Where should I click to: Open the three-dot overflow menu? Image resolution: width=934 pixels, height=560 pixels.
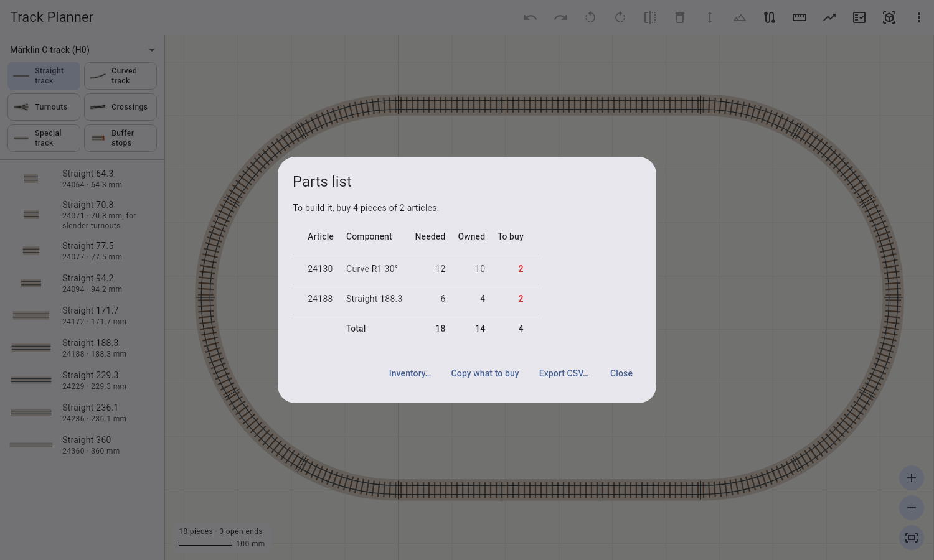[x=919, y=17]
